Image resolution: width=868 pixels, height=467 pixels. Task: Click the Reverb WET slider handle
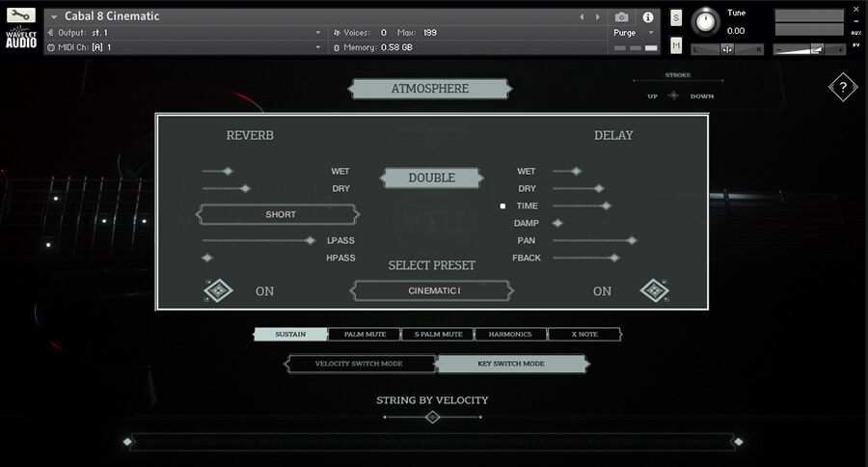coord(228,171)
